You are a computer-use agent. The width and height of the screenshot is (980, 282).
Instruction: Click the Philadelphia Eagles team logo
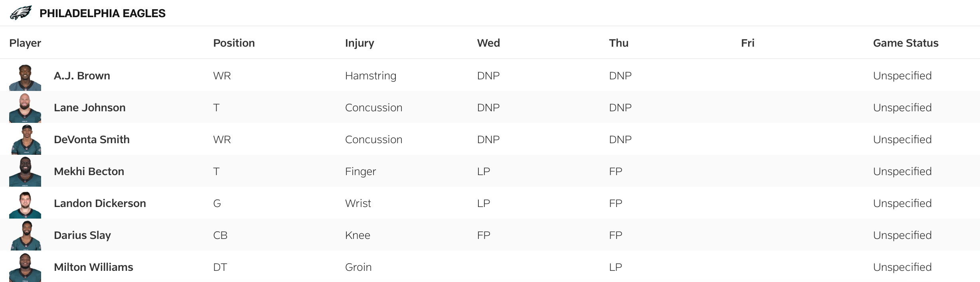[x=21, y=13]
